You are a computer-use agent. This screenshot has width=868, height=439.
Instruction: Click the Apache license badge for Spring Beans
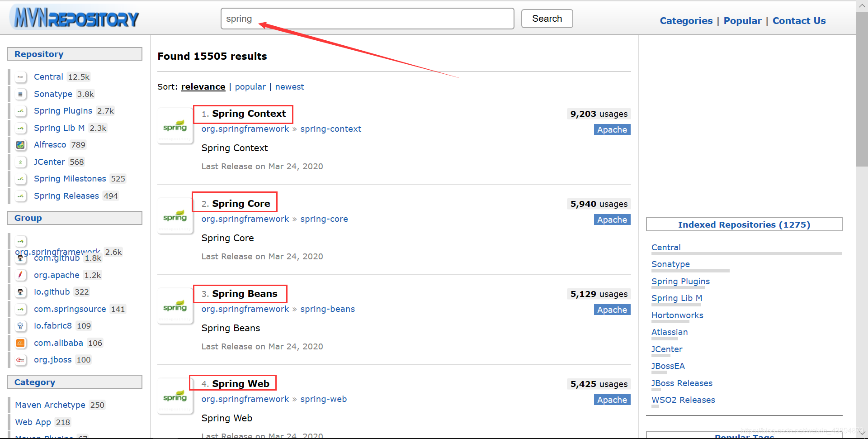[x=612, y=310]
